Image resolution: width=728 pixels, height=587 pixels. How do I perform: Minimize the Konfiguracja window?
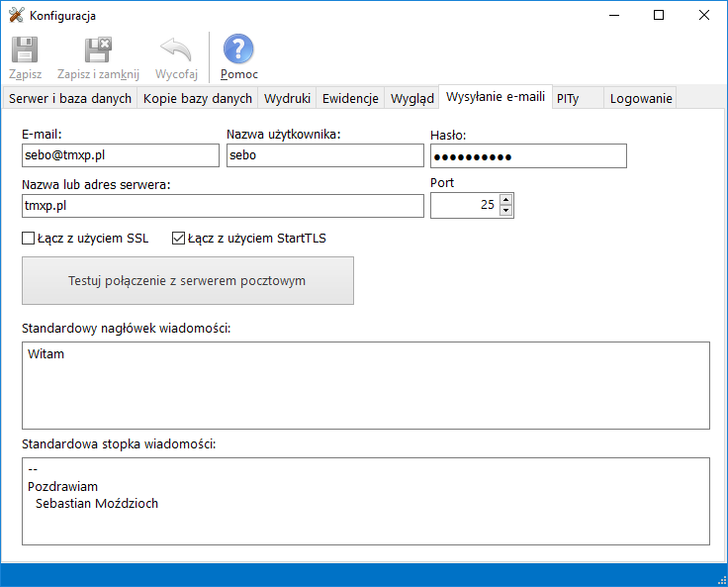[614, 15]
